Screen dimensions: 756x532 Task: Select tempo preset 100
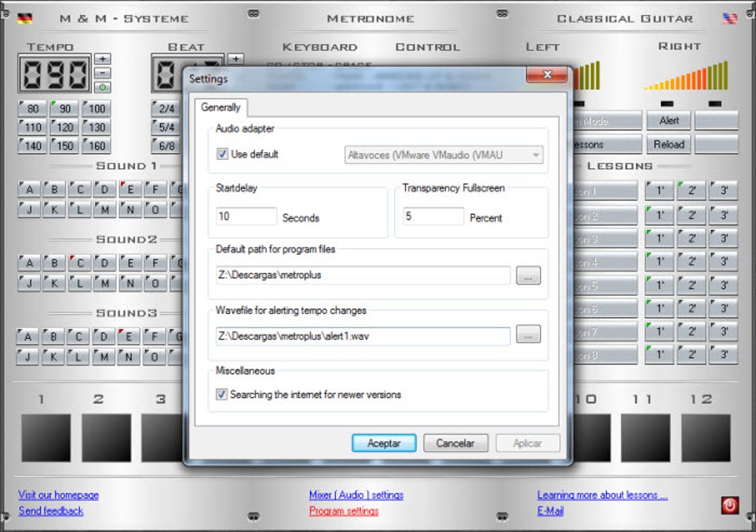coord(96,108)
